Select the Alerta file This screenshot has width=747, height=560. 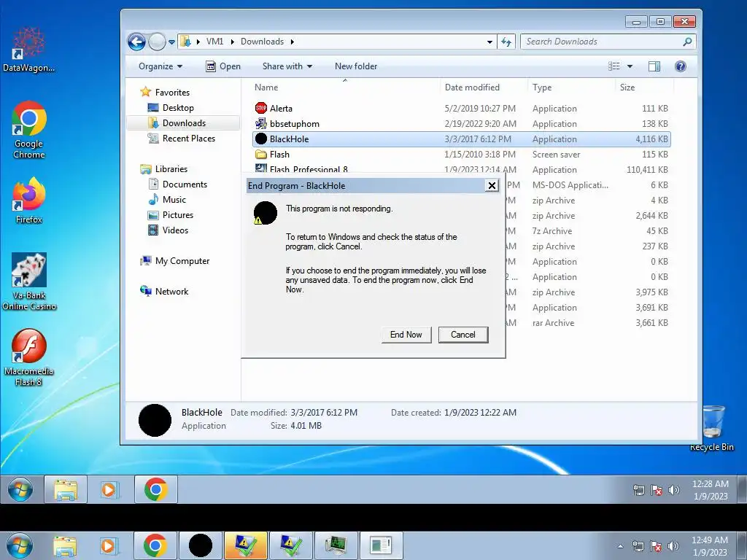(x=461, y=109)
